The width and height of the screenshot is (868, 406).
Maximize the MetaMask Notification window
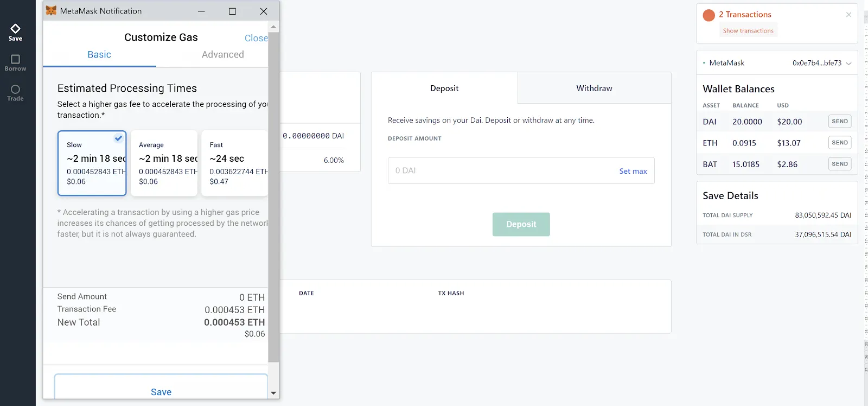tap(232, 11)
